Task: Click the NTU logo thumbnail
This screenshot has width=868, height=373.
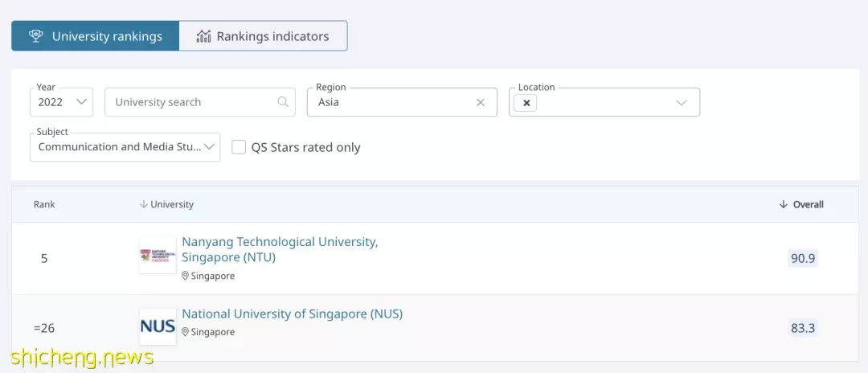Action: tap(158, 256)
